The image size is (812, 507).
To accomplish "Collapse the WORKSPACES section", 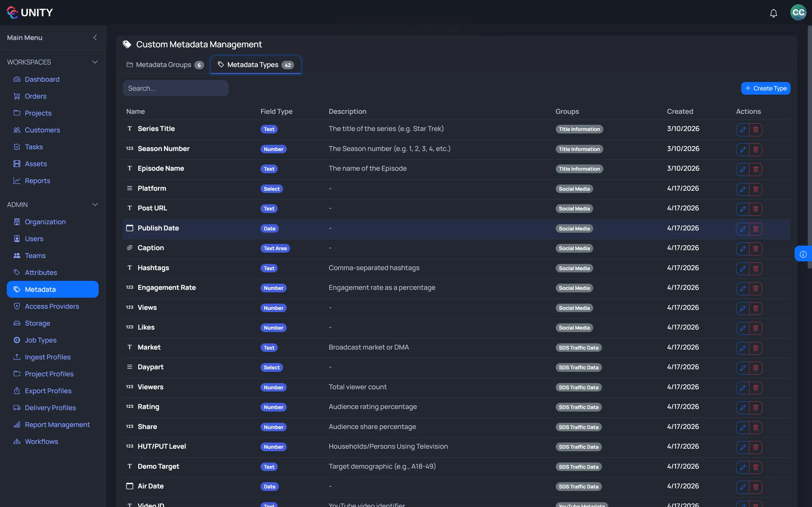I will 95,62.
